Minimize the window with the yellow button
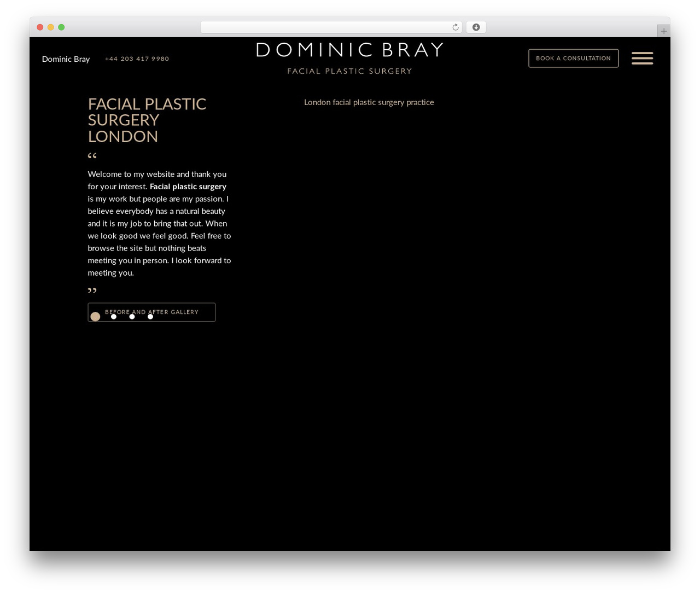 51,27
